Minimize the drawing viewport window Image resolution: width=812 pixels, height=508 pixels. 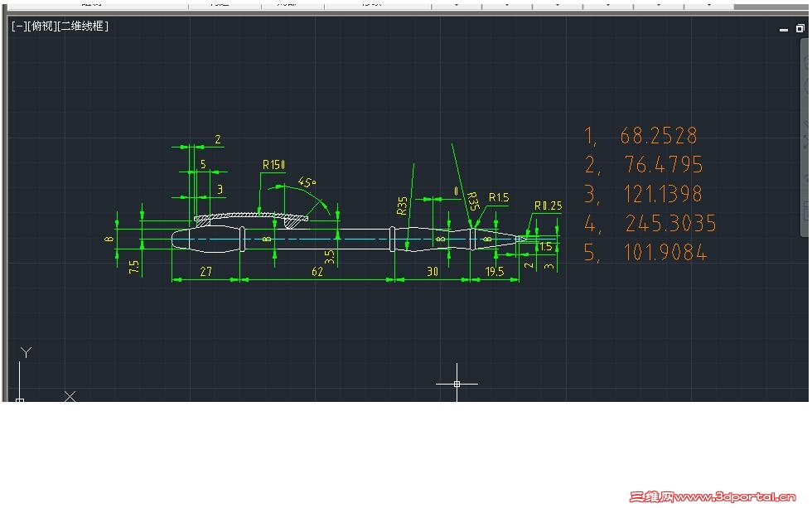pyautogui.click(x=784, y=30)
